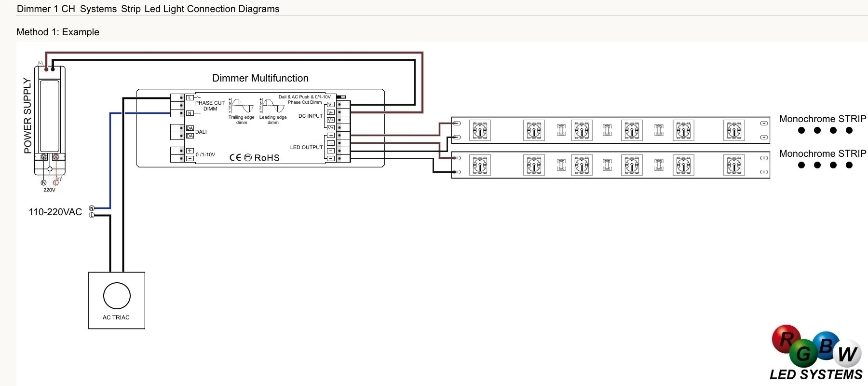Click the upper 'Monochrome STRIP' label
Screen dimensions: 868x386
click(823, 119)
